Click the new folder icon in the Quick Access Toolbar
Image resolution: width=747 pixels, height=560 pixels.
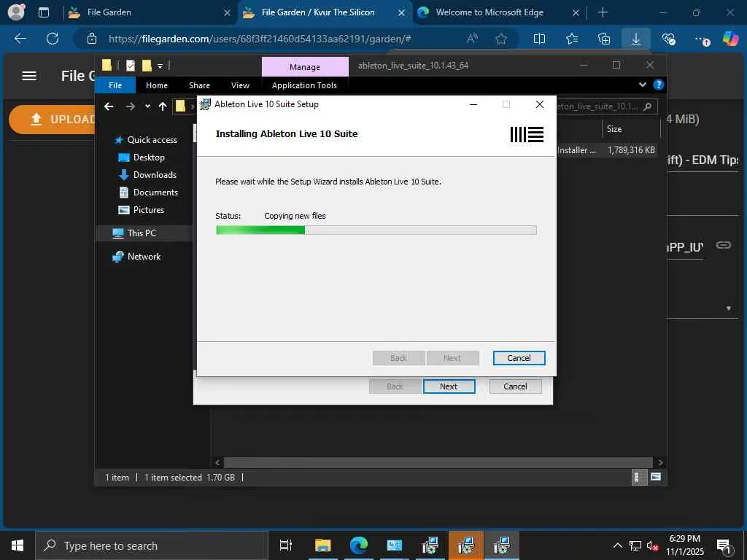147,65
